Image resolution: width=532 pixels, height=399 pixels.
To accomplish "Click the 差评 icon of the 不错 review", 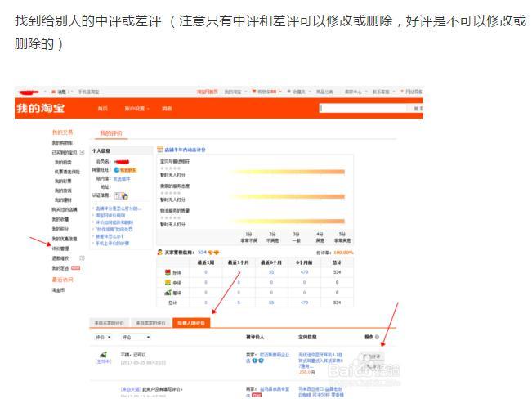I will [103, 355].
